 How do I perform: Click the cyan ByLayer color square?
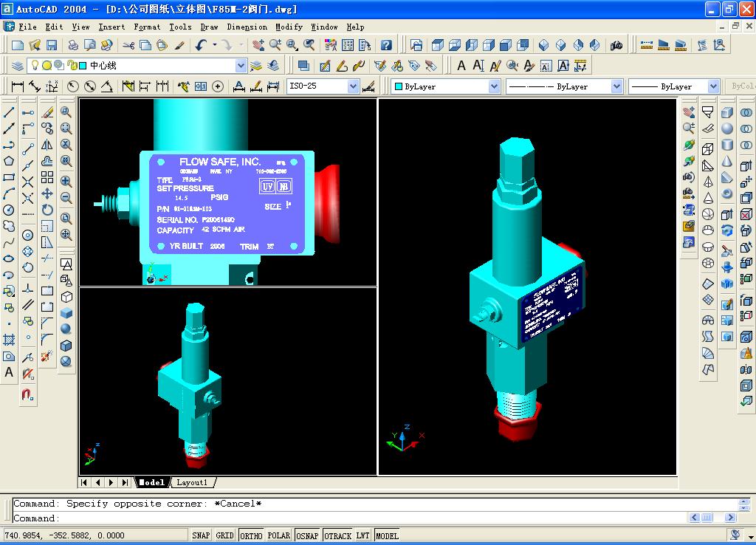pos(399,86)
